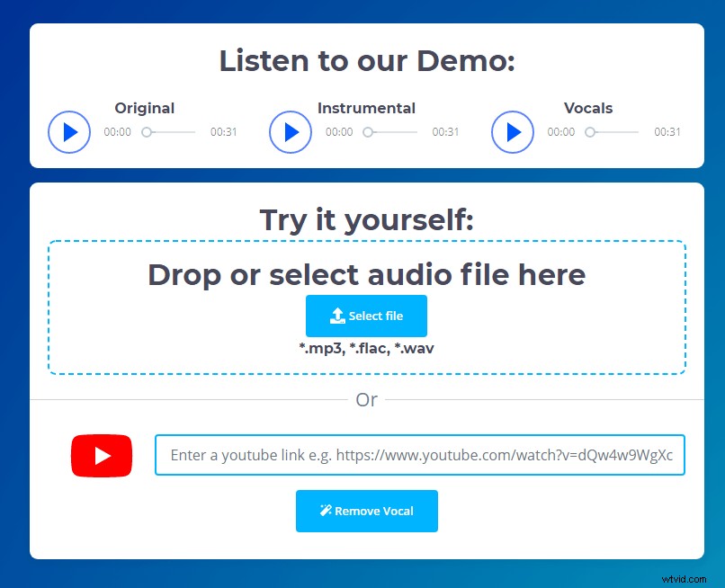
Task: Click the youtube link input field
Action: [421, 456]
